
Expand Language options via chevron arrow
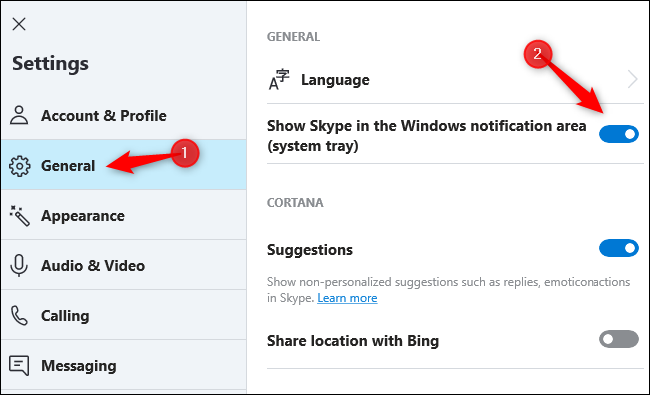(x=633, y=79)
